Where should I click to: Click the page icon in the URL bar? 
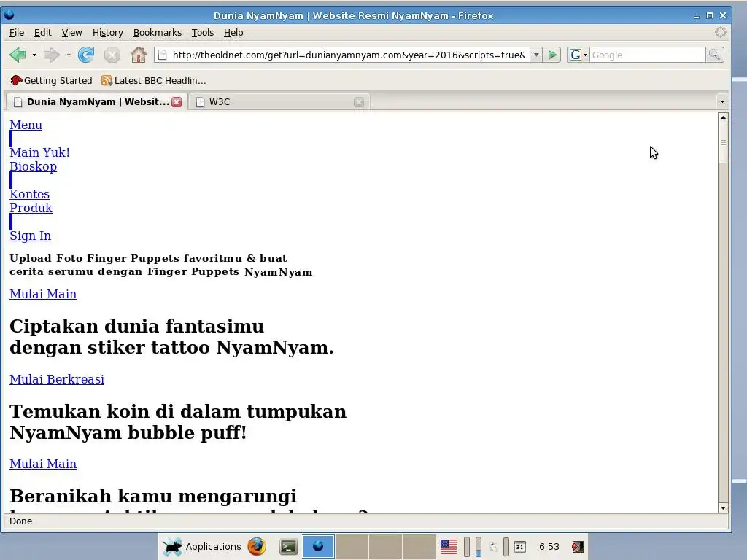click(x=163, y=55)
